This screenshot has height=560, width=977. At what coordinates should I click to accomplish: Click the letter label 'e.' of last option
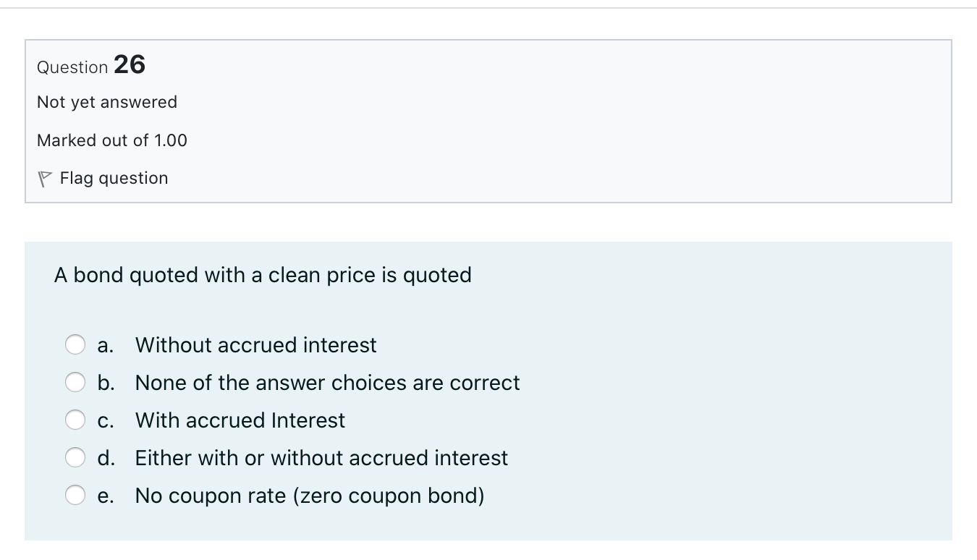pyautogui.click(x=106, y=496)
